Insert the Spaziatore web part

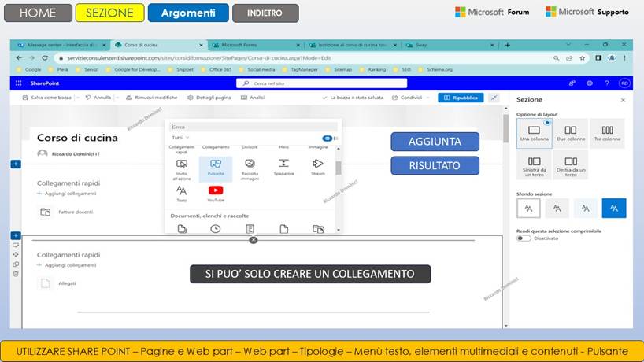coord(283,168)
